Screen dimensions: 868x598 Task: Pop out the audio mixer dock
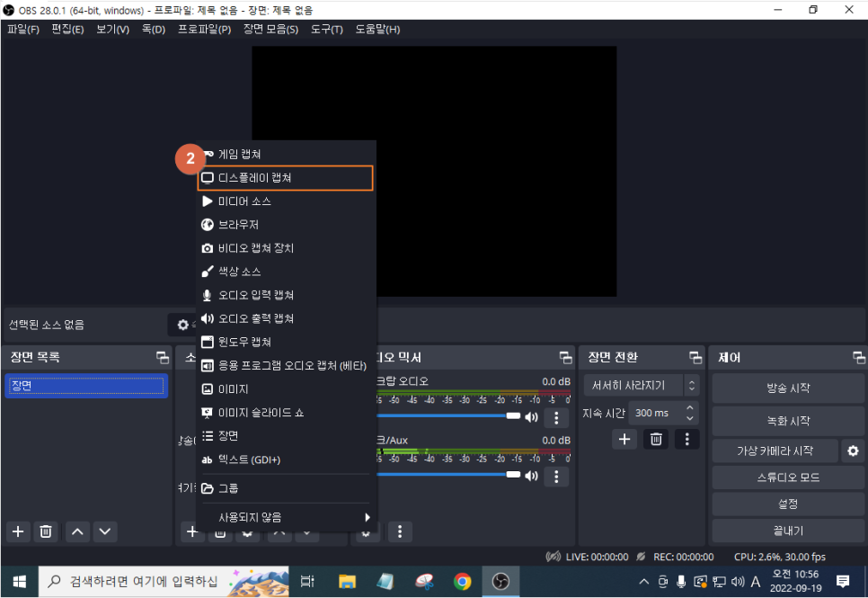point(565,358)
